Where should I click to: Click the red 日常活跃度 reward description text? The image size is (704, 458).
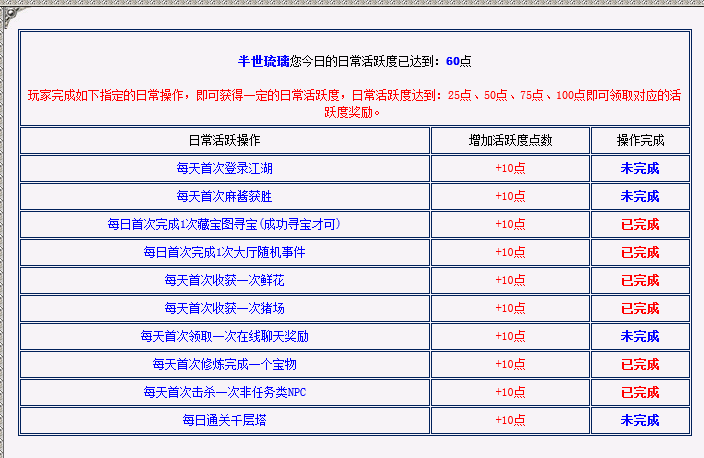(354, 103)
